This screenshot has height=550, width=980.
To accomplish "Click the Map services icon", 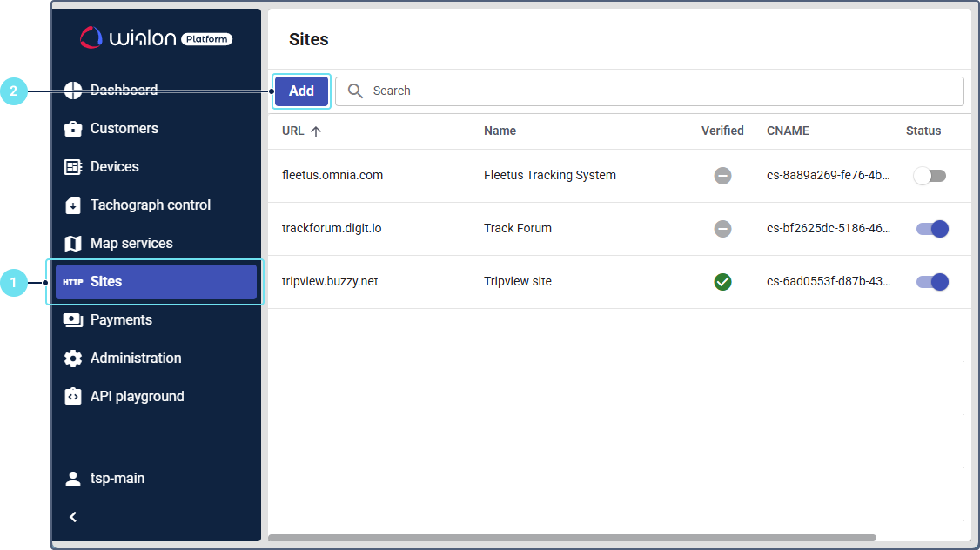I will [x=73, y=244].
